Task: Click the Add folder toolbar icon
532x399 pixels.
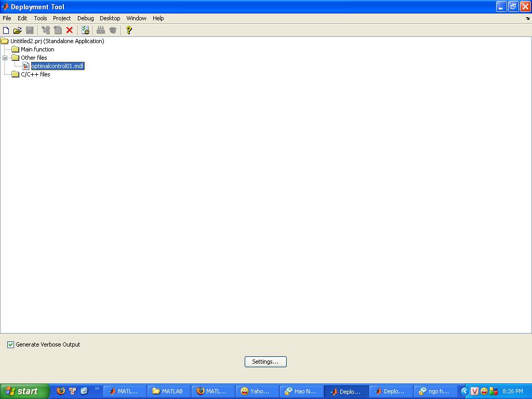Action: [x=46, y=30]
